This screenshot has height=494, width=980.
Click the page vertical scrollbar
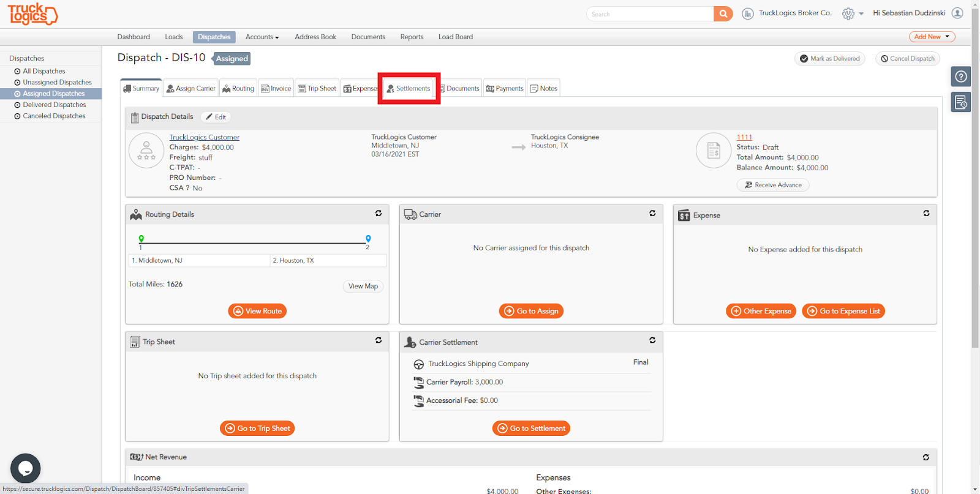click(x=975, y=178)
